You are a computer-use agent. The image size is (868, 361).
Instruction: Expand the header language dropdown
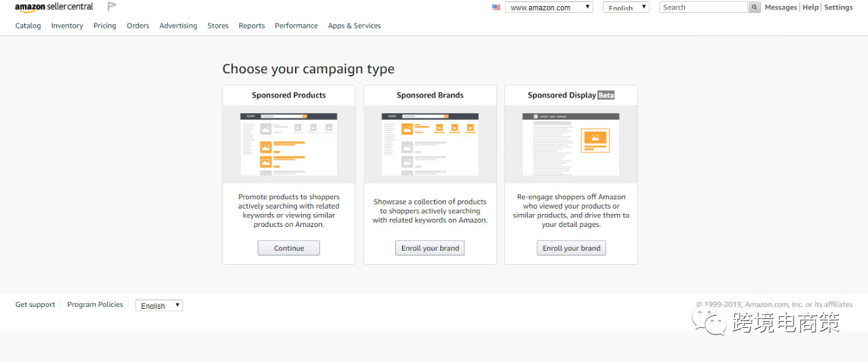click(x=626, y=7)
